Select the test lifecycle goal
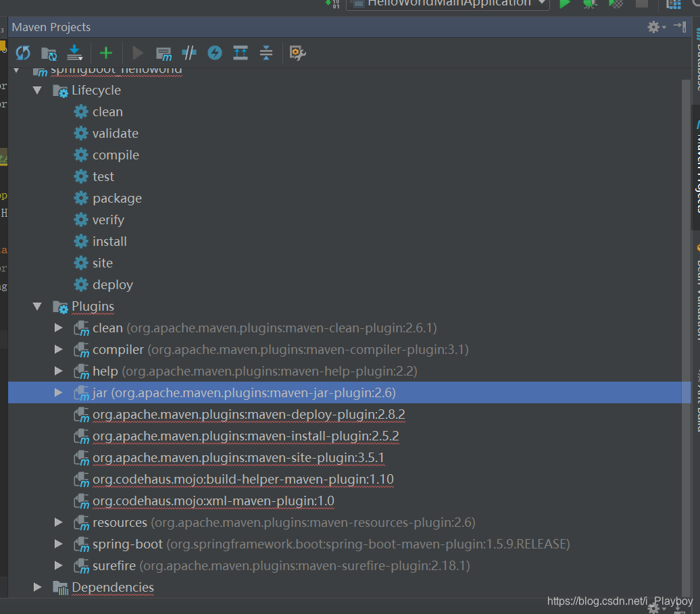700x614 pixels. (x=103, y=177)
